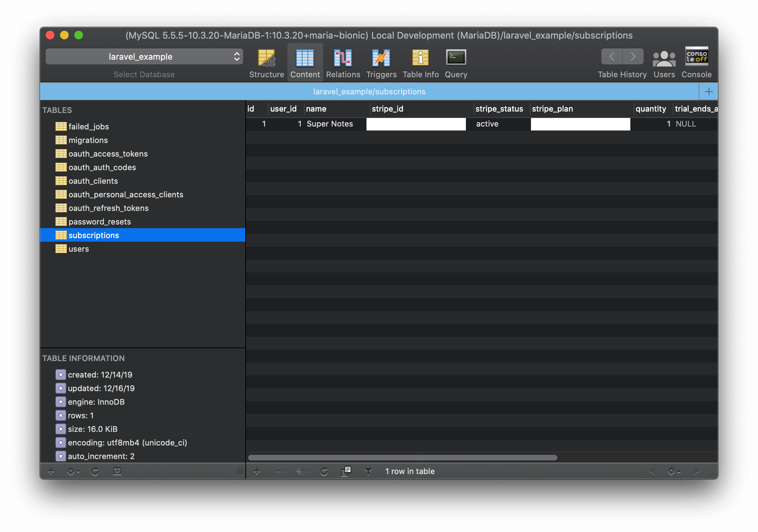Add a new row with plus icon

point(257,472)
